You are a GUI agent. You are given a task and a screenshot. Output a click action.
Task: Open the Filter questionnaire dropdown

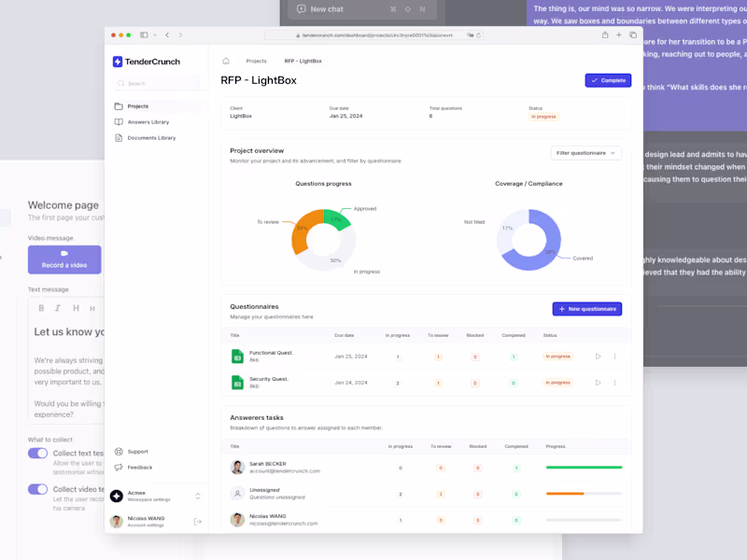coord(585,152)
